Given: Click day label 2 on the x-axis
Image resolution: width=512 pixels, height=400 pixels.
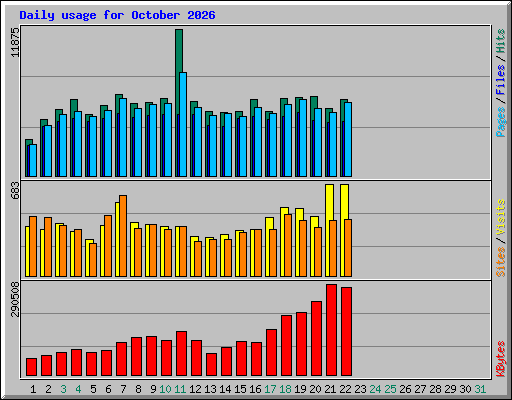Looking at the screenshot, I should [x=48, y=389].
